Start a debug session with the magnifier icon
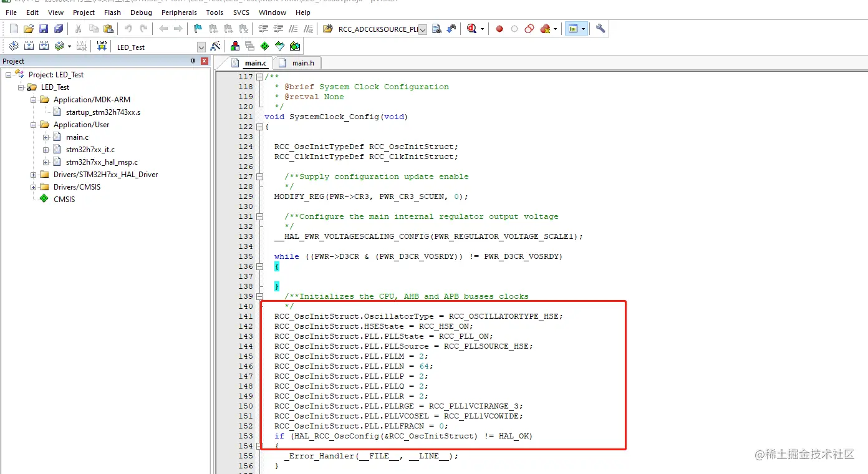Image resolution: width=868 pixels, height=474 pixels. pos(471,29)
